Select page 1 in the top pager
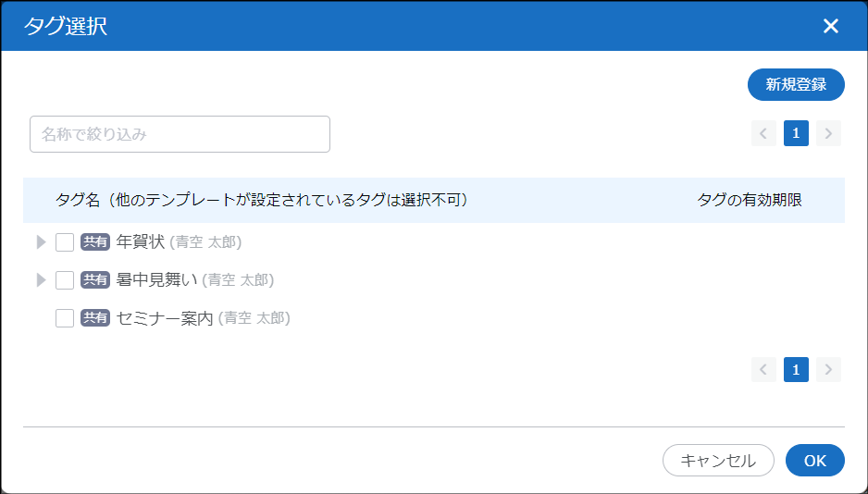This screenshot has width=868, height=494. [x=796, y=133]
